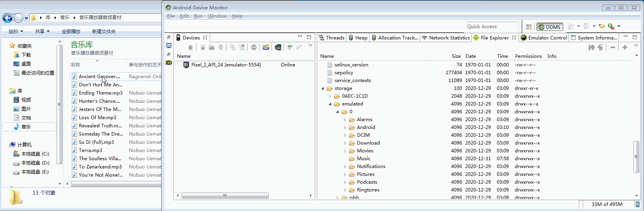Image resolution: width=644 pixels, height=211 pixels.
Task: Sort by the Permissions column header
Action: pyautogui.click(x=528, y=56)
